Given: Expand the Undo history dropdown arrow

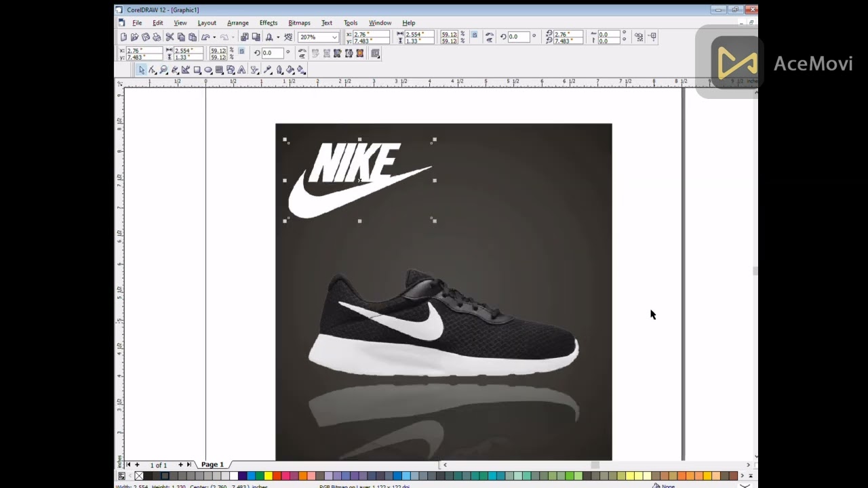Looking at the screenshot, I should click(214, 37).
